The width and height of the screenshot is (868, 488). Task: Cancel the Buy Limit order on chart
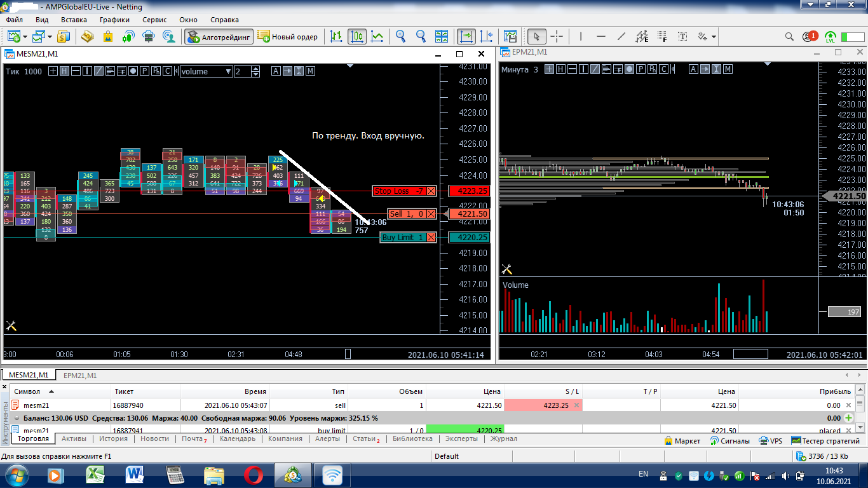coord(431,238)
